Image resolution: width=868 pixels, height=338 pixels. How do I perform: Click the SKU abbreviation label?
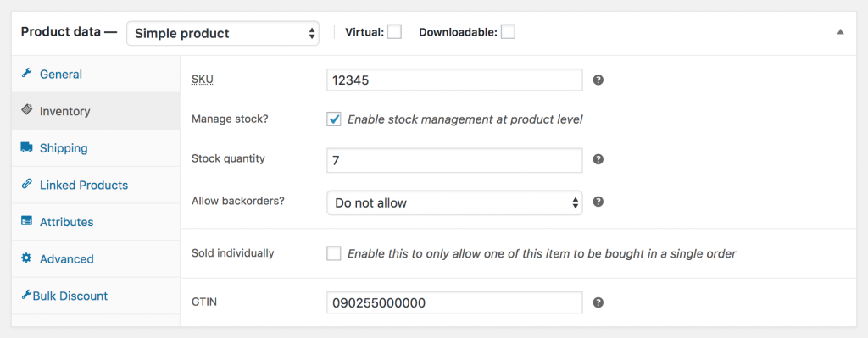click(202, 80)
